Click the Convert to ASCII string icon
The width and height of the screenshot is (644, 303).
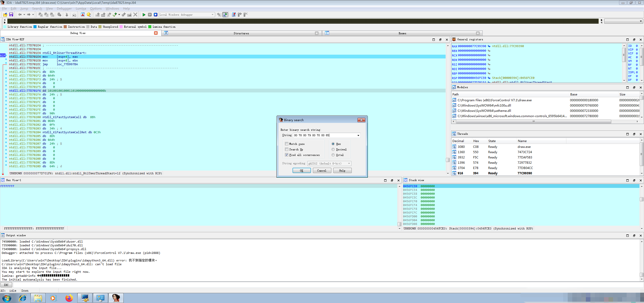coord(109,15)
